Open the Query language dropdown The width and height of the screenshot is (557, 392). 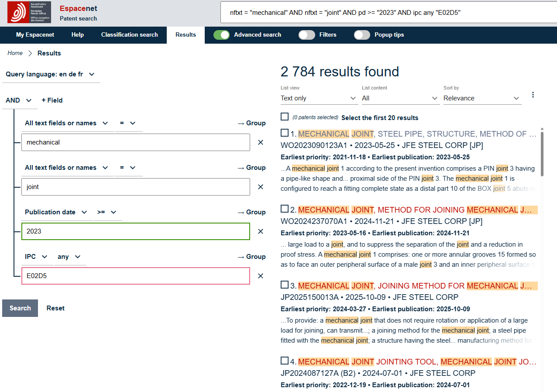[x=51, y=74]
